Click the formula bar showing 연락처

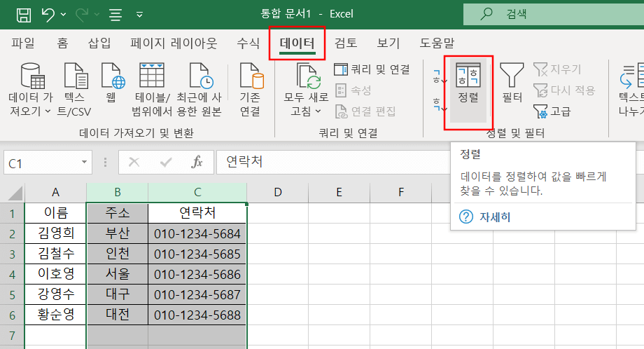(x=333, y=163)
